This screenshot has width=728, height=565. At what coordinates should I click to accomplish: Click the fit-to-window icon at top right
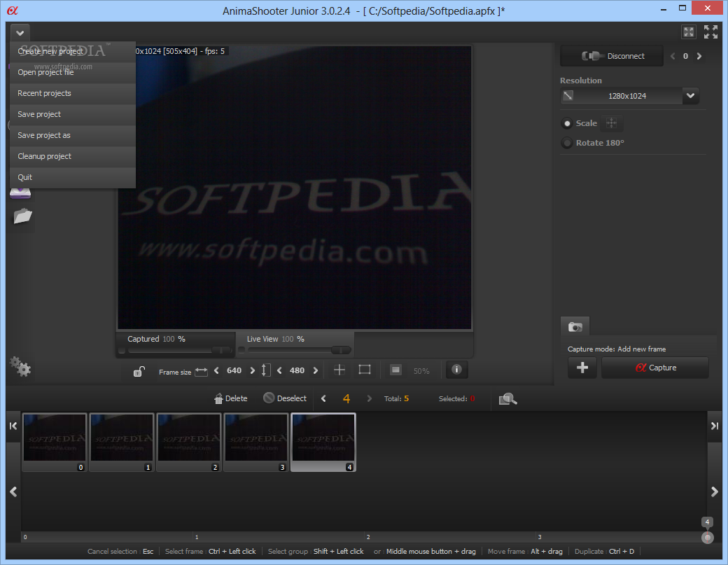(x=689, y=32)
